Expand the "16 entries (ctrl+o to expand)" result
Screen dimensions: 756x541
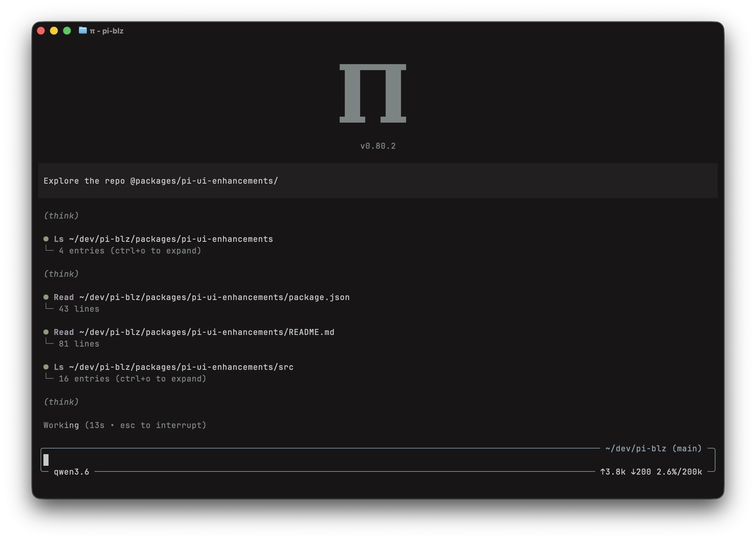point(133,378)
